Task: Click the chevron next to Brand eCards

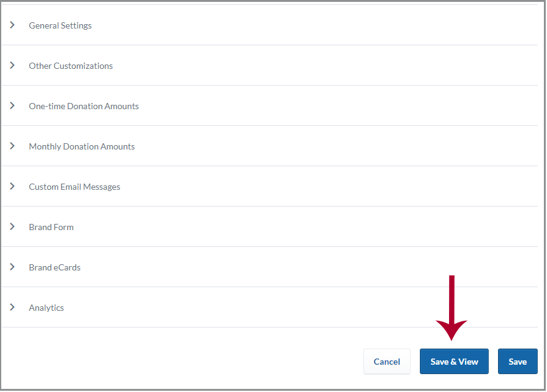Action: point(12,267)
